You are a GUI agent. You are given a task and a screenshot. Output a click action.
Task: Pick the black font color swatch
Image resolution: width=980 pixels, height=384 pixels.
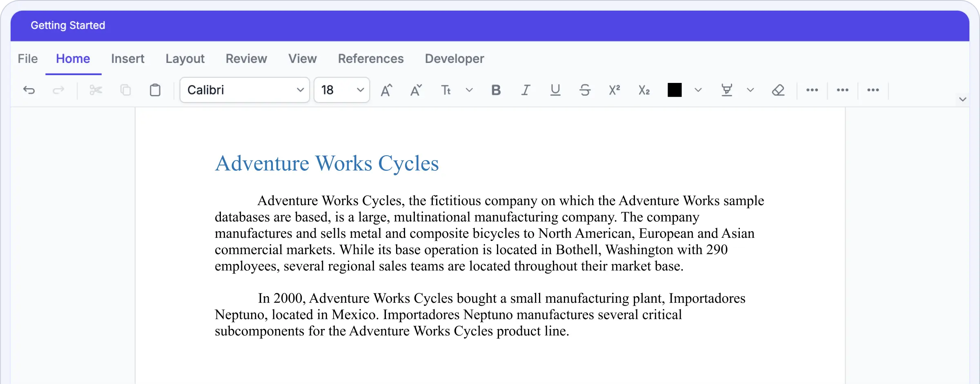675,90
